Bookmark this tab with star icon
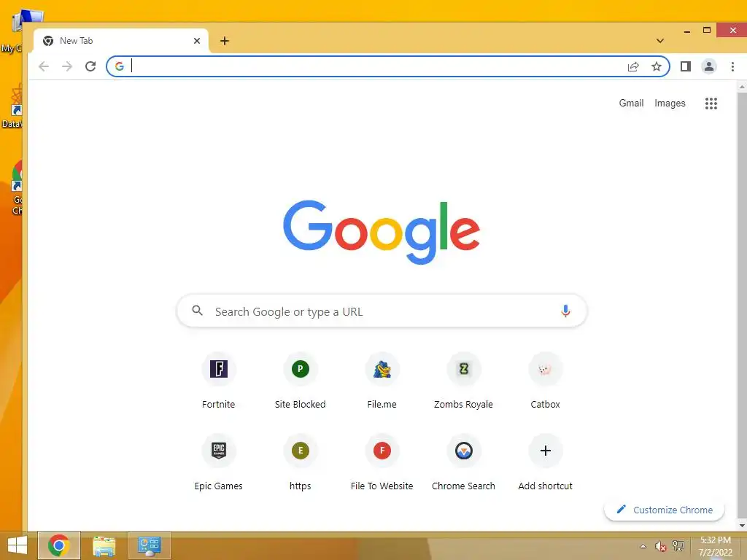 coord(657,66)
